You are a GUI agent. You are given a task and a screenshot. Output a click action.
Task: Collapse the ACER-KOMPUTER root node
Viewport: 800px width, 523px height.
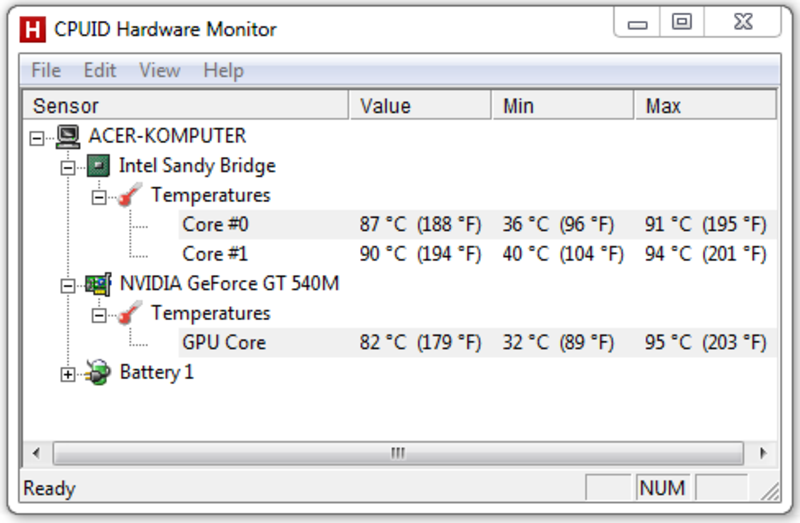click(37, 138)
